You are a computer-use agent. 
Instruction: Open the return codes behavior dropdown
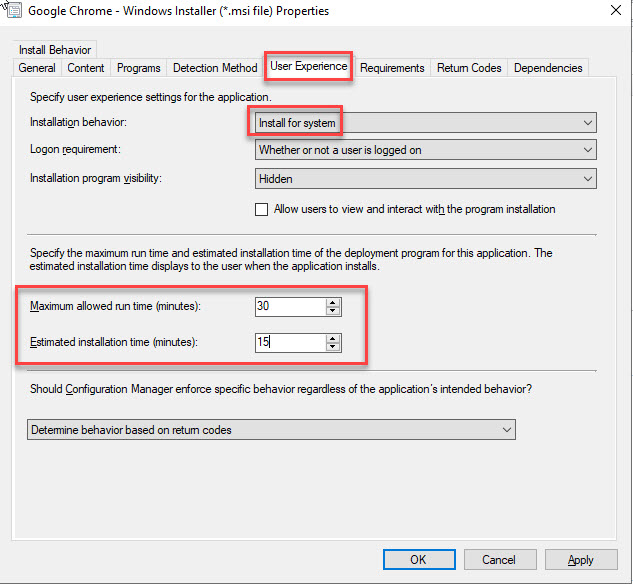point(270,430)
